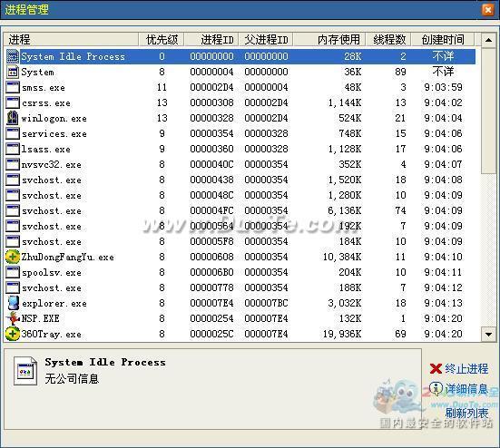Image resolution: width=500 pixels, height=448 pixels.
Task: Click parent process ID 000007BC
Action: [266, 303]
